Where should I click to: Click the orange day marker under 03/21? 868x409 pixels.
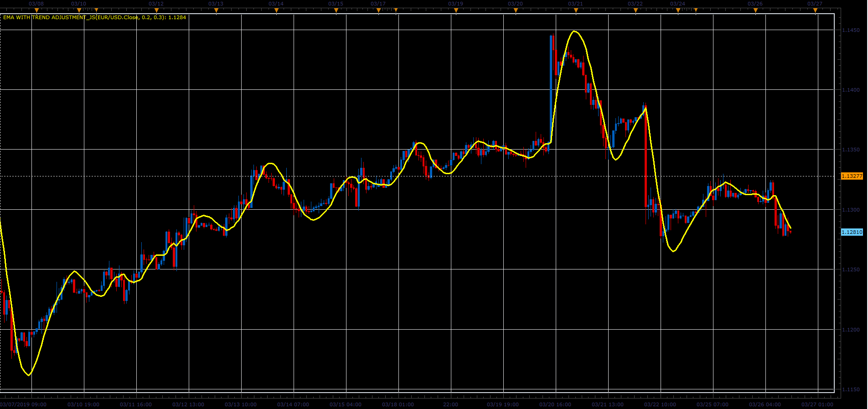[576, 10]
